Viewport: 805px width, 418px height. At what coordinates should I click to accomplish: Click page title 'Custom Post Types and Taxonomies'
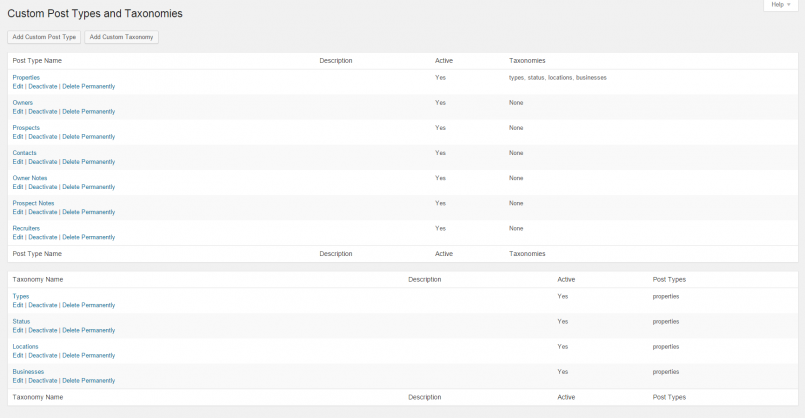(x=95, y=14)
